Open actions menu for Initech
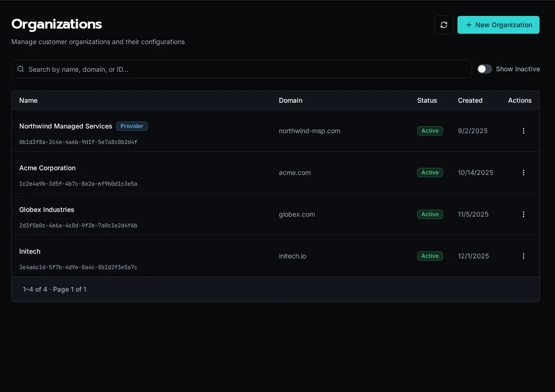Image resolution: width=555 pixels, height=392 pixels. (x=523, y=256)
